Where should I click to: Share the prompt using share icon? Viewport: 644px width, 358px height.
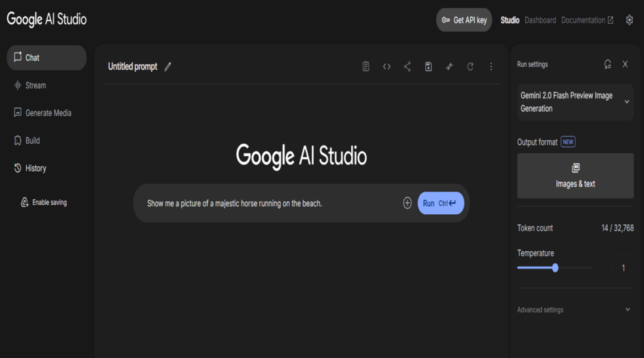pos(407,67)
